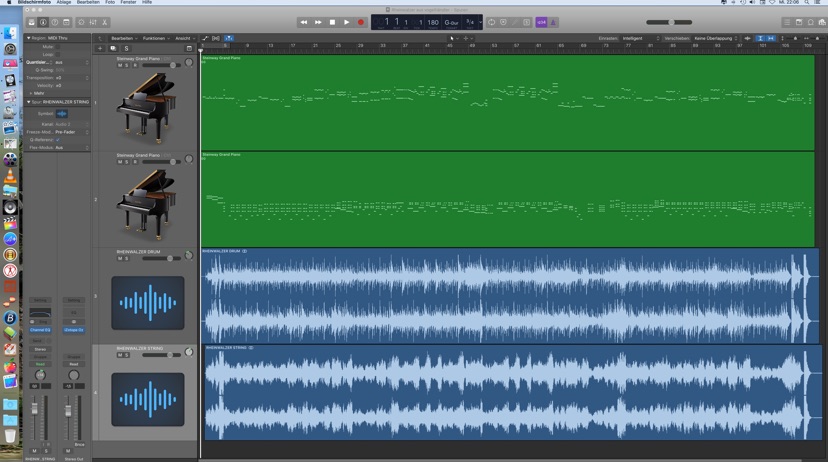828x462 pixels.
Task: Tick the Loop checkbox in Region inspector
Action: [58, 54]
